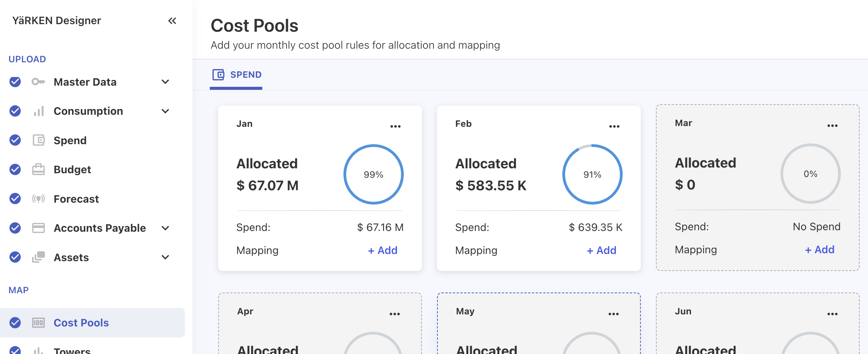Screen dimensions: 868x354
Task: Toggle the Cost Pools completion checkmark
Action: 15,323
